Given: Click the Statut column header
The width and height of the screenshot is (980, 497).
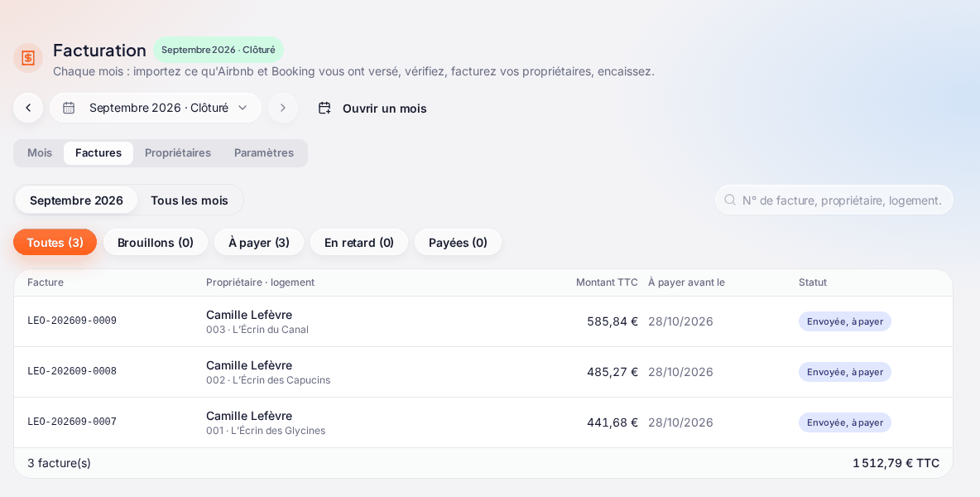Looking at the screenshot, I should click(813, 282).
